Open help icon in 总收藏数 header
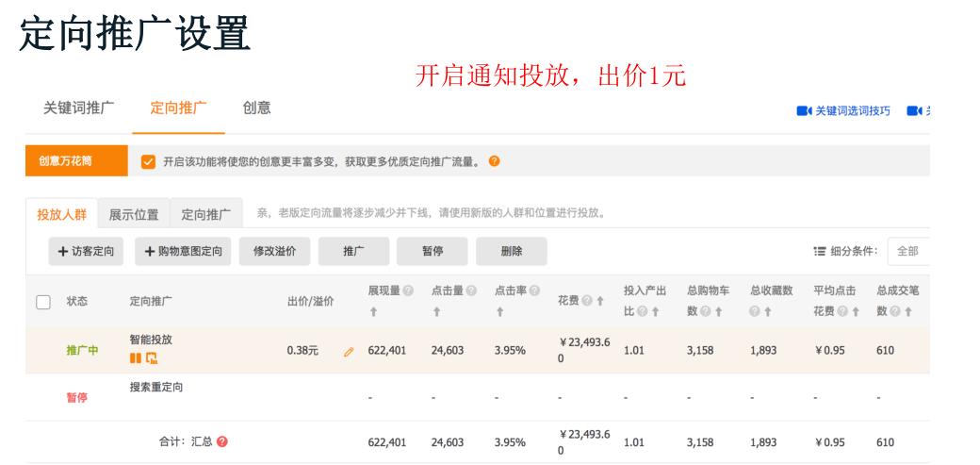The height and width of the screenshot is (465, 980). pyautogui.click(x=755, y=311)
